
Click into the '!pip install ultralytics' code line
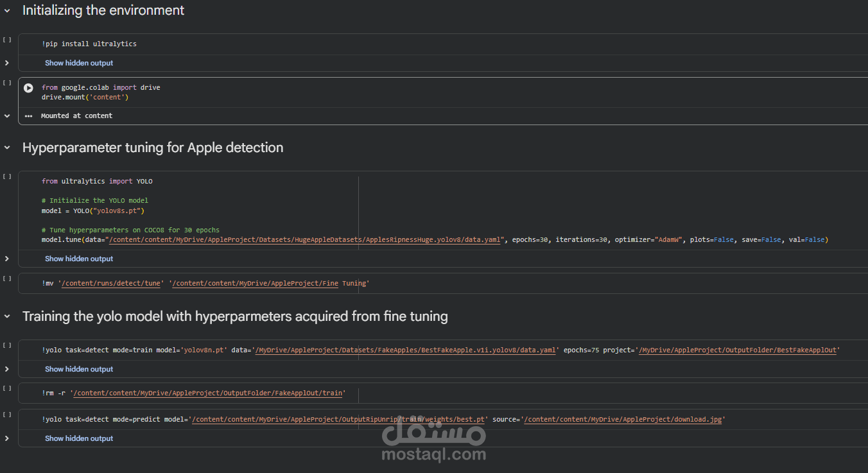[x=89, y=44]
